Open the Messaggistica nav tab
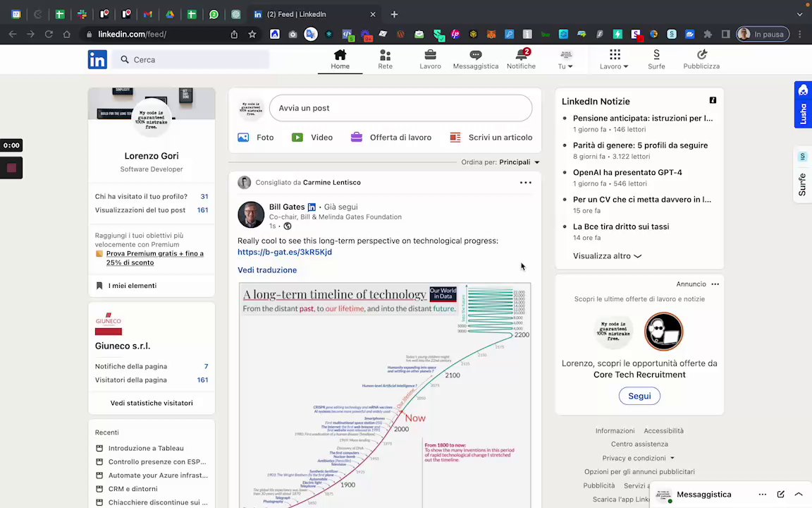 pyautogui.click(x=475, y=59)
